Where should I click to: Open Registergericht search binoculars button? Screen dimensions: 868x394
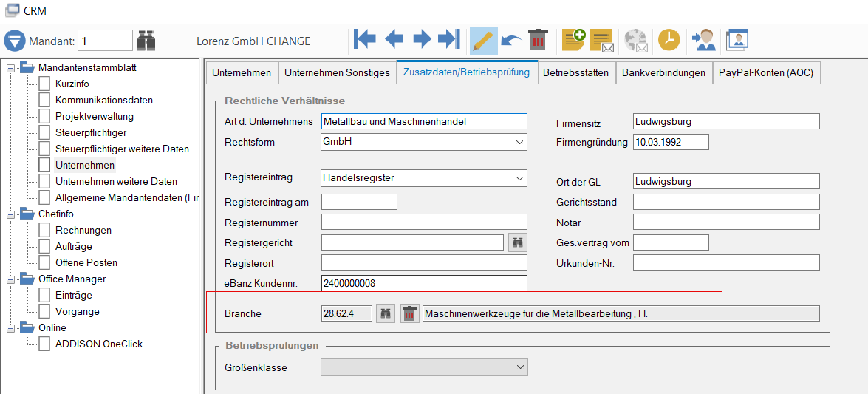[519, 242]
